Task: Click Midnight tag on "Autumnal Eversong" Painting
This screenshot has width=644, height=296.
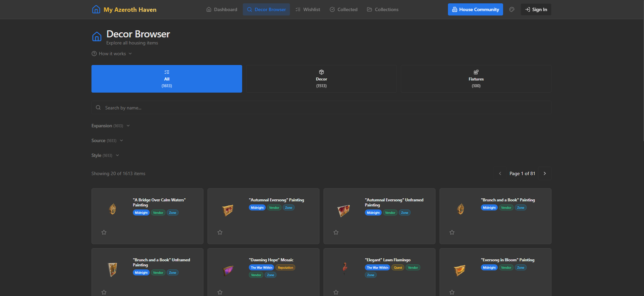Action: [x=257, y=208]
